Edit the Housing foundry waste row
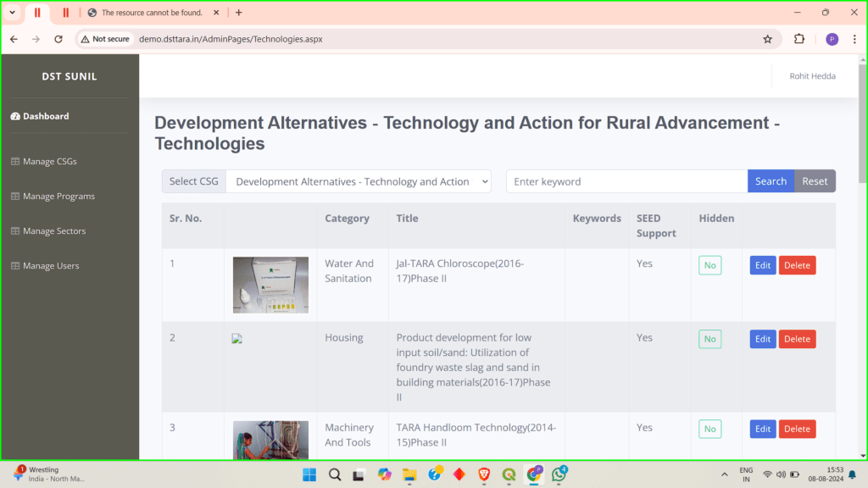 763,339
